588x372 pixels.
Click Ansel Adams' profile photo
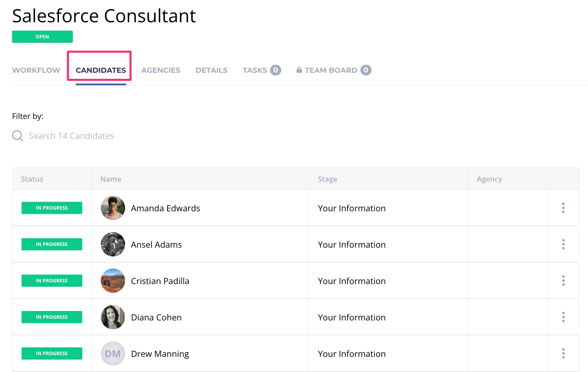113,244
